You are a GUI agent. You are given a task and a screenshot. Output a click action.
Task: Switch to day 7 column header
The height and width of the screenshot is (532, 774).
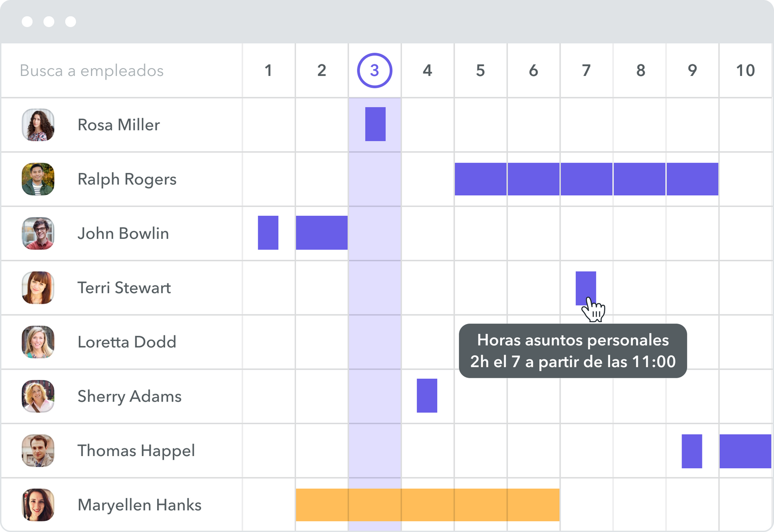click(x=586, y=71)
